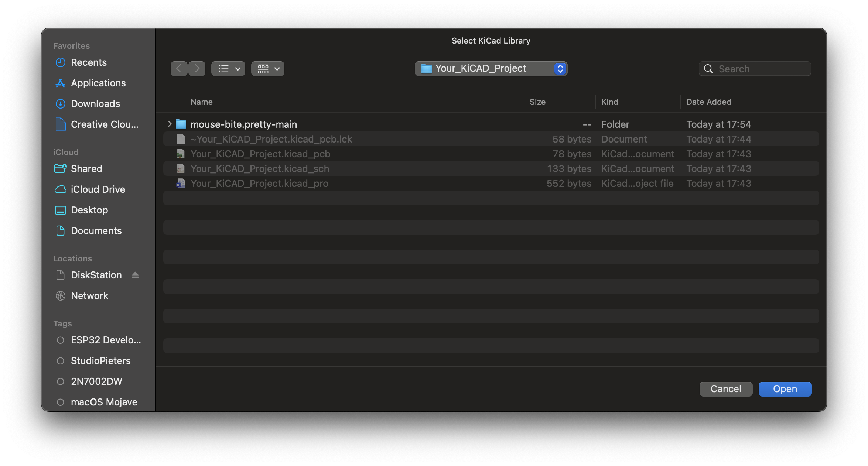This screenshot has height=466, width=868.
Task: Click the 2N7002DW tag circle
Action: click(x=60, y=381)
